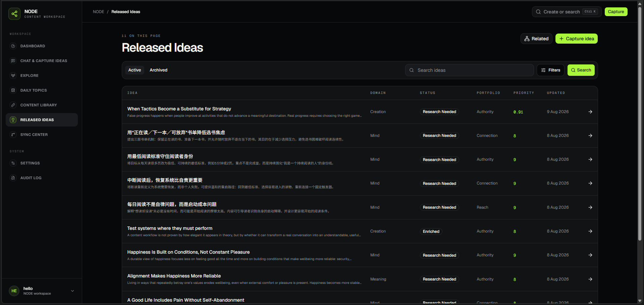Switch to the Archived tab
The height and width of the screenshot is (305, 644).
coord(158,70)
